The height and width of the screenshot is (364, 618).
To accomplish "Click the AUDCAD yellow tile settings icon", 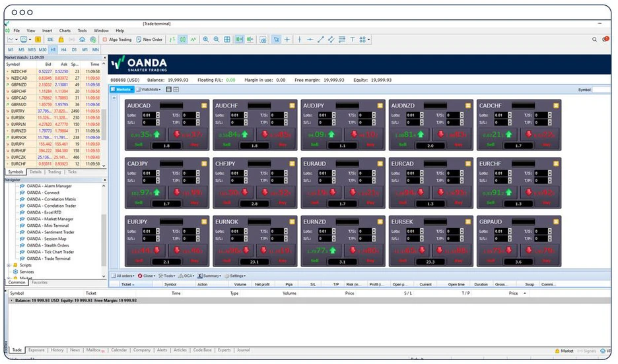I will point(204,106).
